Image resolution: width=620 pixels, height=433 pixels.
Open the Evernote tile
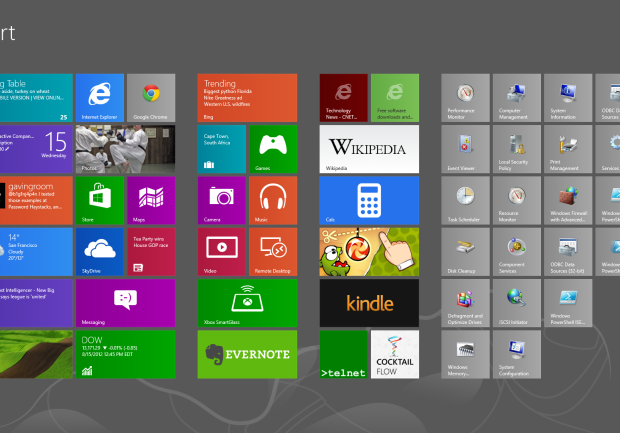(247, 354)
